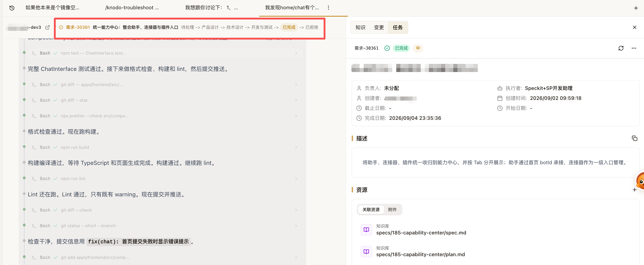Screen dimensions: 644x265
Task: Click the 已完成 stage in workflow bar
Action: point(289,27)
